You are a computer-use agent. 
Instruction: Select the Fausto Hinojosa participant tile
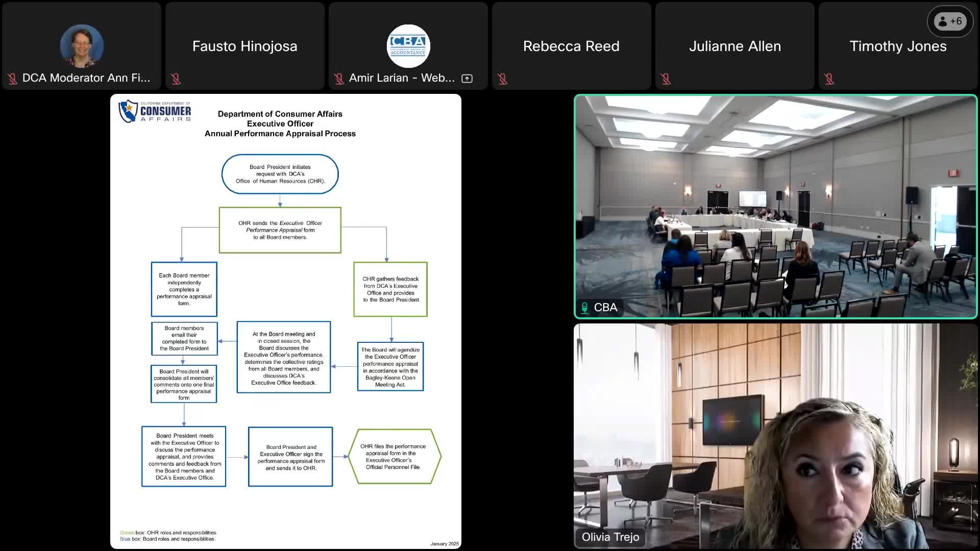[x=244, y=46]
